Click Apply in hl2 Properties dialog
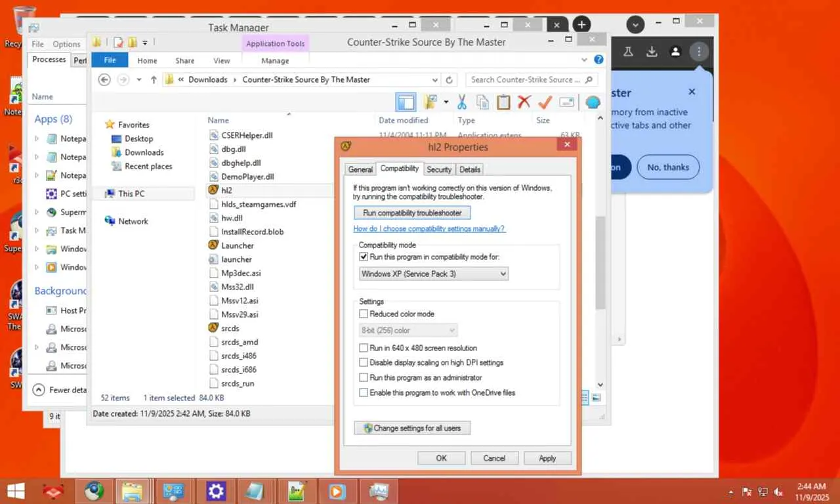 547,458
